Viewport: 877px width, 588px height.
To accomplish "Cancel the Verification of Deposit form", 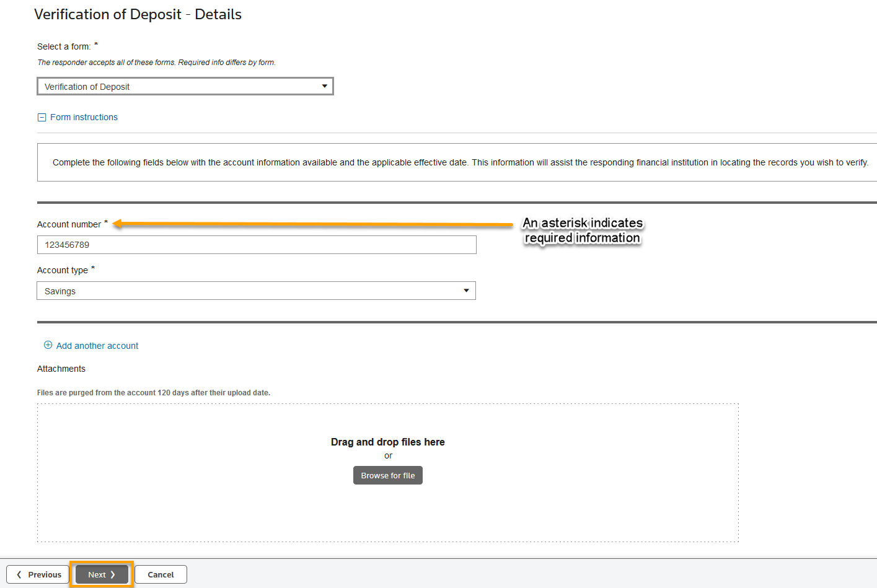I will (x=160, y=574).
